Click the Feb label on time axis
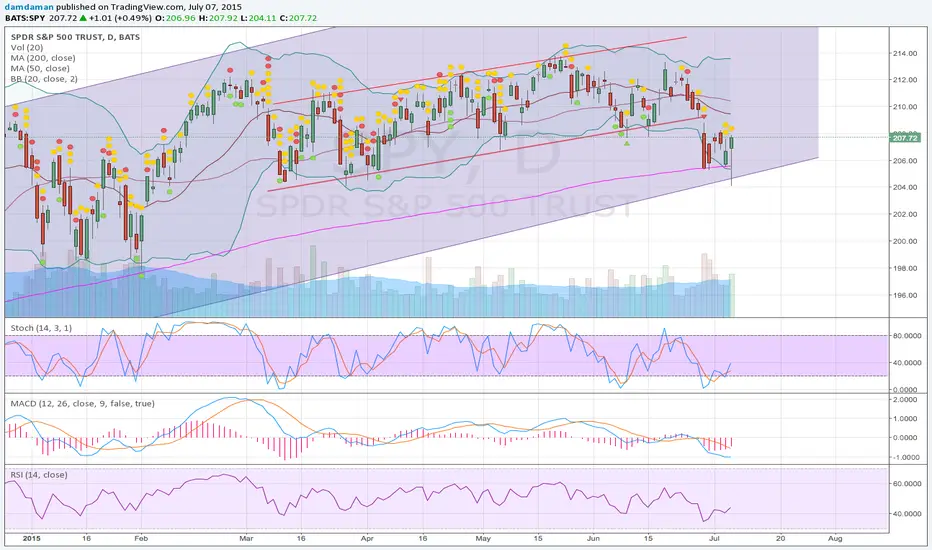The image size is (932, 550). tap(141, 538)
